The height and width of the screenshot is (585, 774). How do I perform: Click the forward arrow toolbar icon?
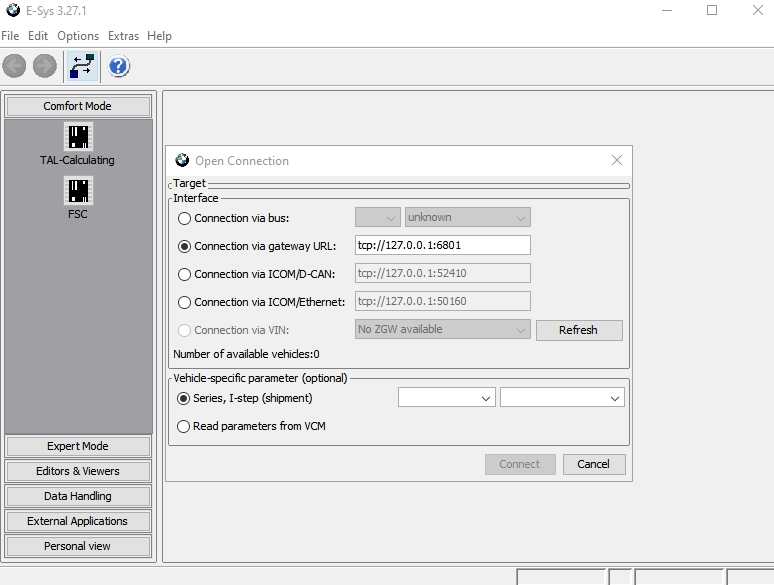click(x=45, y=66)
